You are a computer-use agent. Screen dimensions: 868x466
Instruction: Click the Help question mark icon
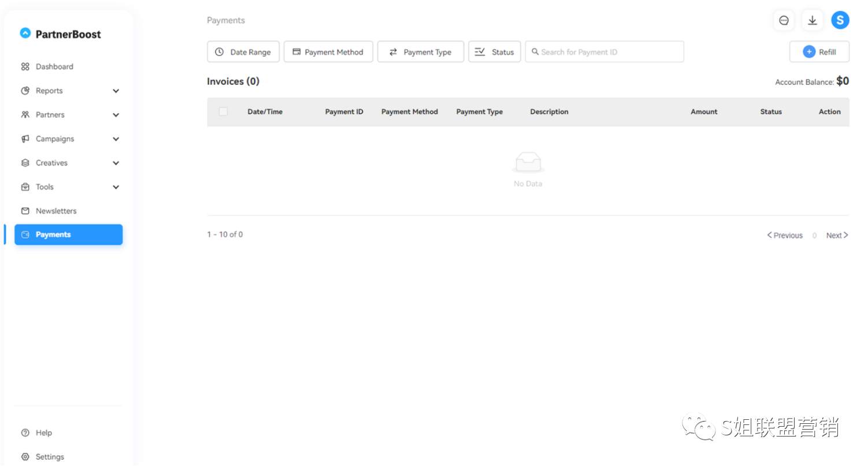(x=25, y=433)
